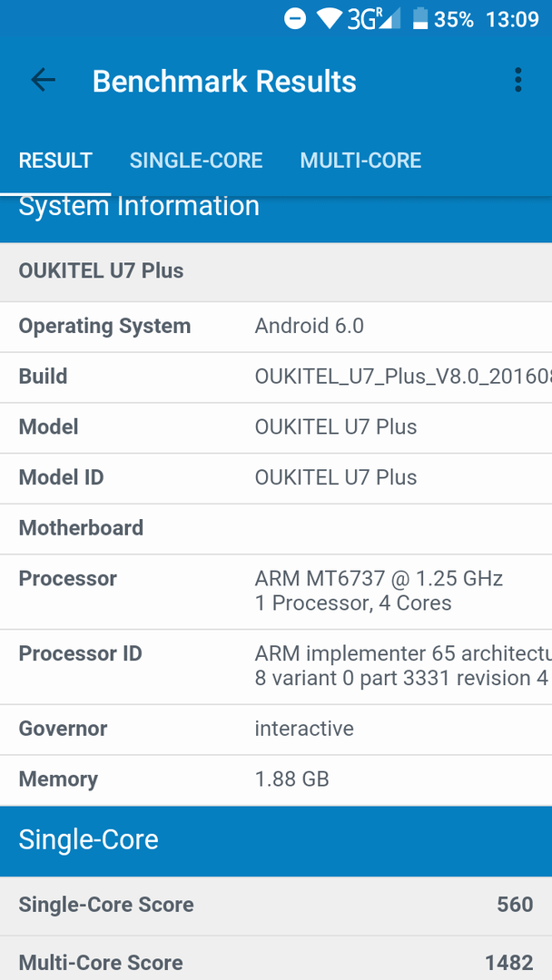Switch to the SINGLE-CORE tab
Screen dimensions: 552x980
196,161
